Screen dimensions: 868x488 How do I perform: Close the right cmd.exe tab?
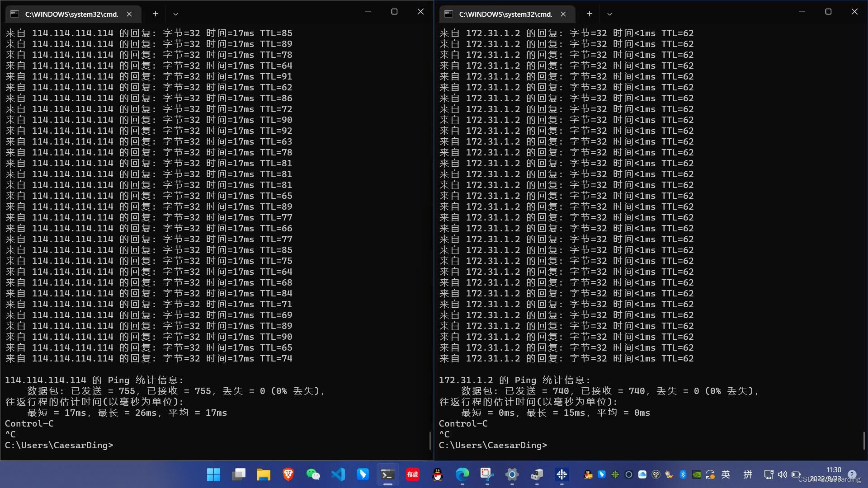[563, 14]
